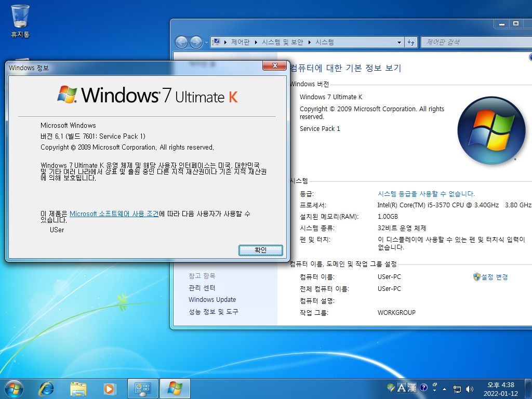
Task: Click the 漢 Hanja conversion icon
Action: pyautogui.click(x=412, y=388)
